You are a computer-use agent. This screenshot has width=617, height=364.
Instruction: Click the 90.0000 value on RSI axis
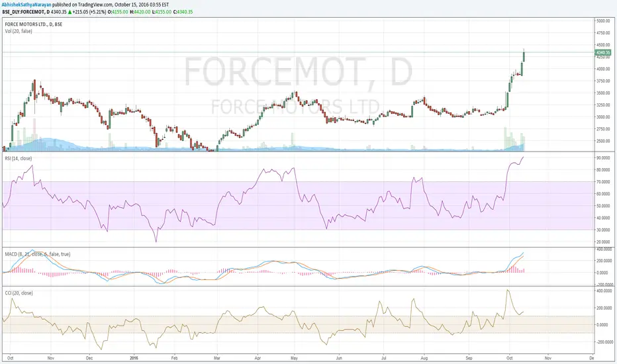tap(603, 158)
